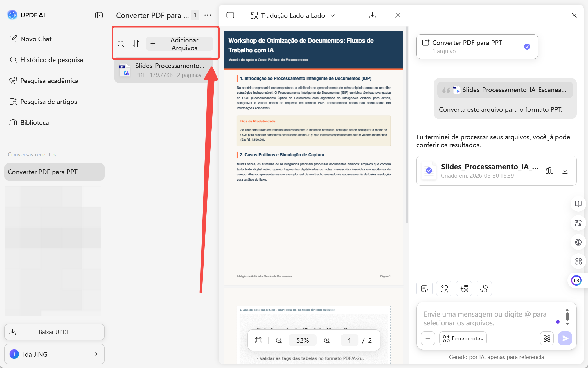Zoom out the document view

tap(279, 340)
